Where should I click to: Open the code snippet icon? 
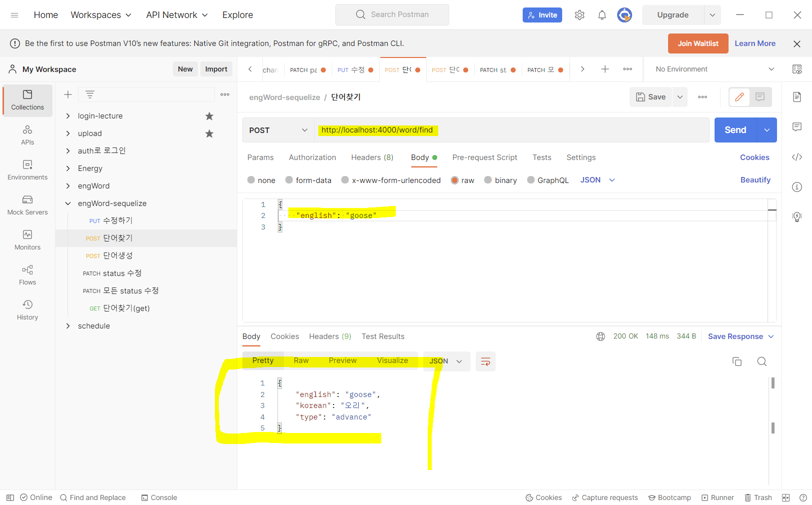pos(797,157)
